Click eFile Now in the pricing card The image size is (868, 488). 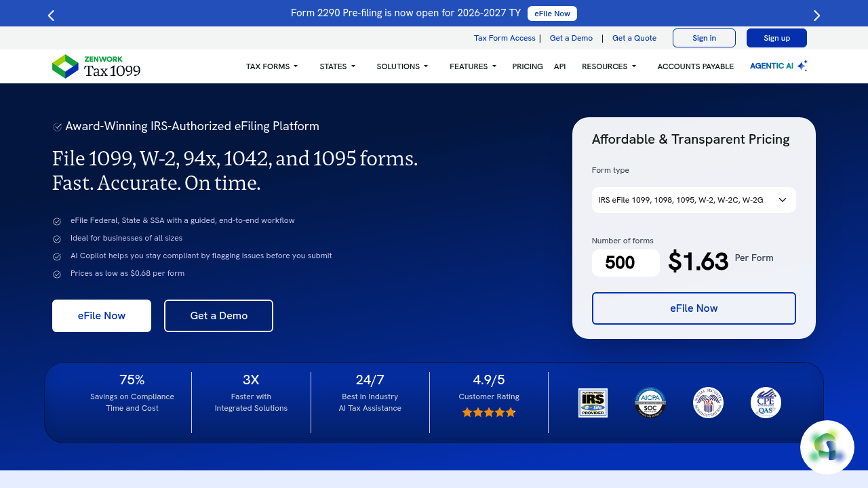tap(694, 308)
